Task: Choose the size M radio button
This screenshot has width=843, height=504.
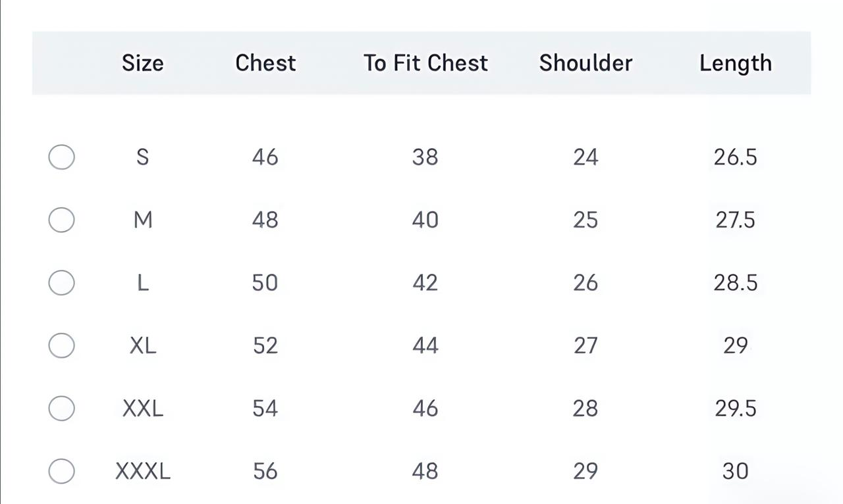Action: [61, 220]
